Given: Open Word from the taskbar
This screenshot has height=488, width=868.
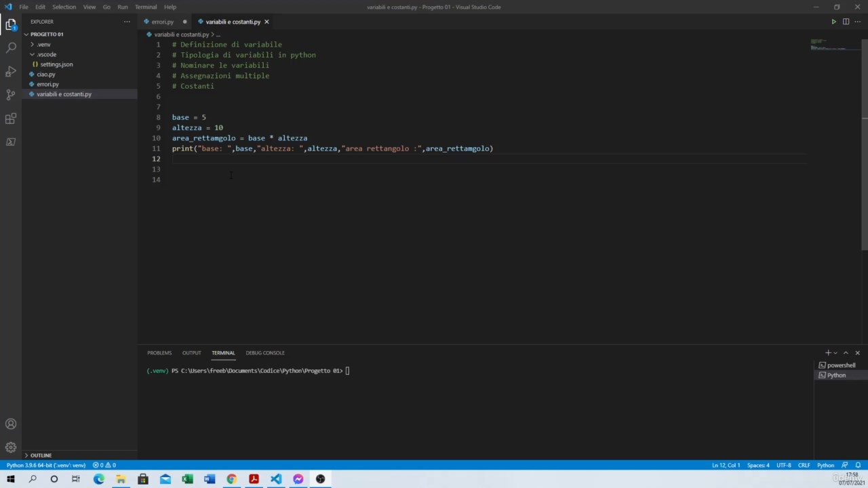Looking at the screenshot, I should [x=210, y=479].
